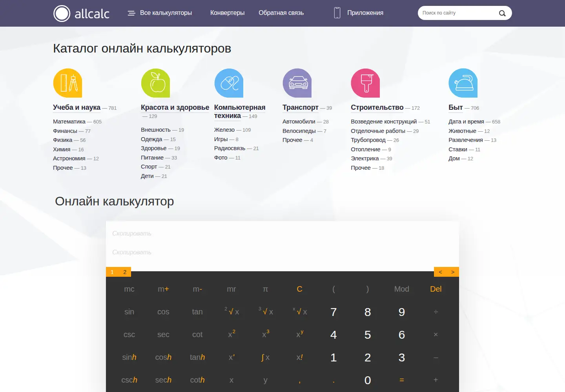Open the Возведение конструкций link
This screenshot has height=392, width=565.
pyautogui.click(x=384, y=122)
